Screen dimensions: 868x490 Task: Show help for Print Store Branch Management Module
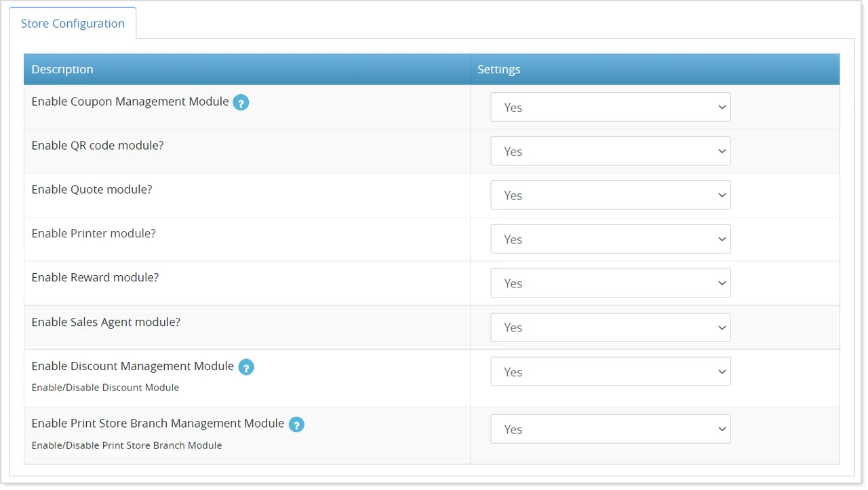click(296, 424)
